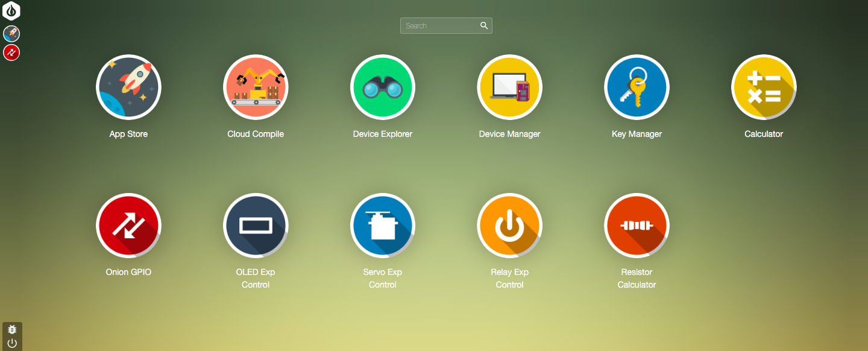Switch to running App Store in sidebar

click(x=11, y=34)
